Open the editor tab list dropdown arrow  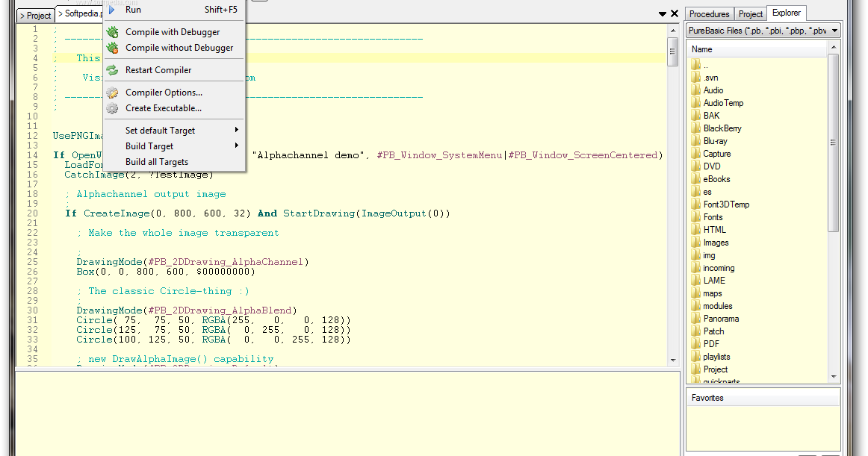pyautogui.click(x=662, y=14)
